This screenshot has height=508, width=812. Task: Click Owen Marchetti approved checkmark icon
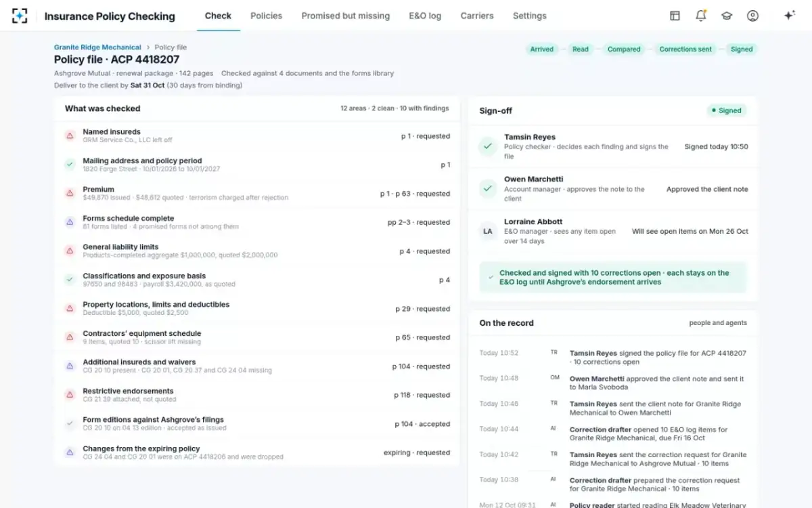pyautogui.click(x=488, y=189)
